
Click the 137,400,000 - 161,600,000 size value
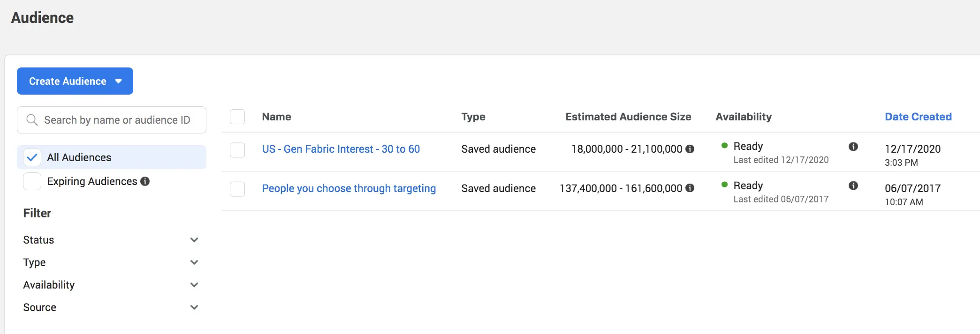click(621, 188)
